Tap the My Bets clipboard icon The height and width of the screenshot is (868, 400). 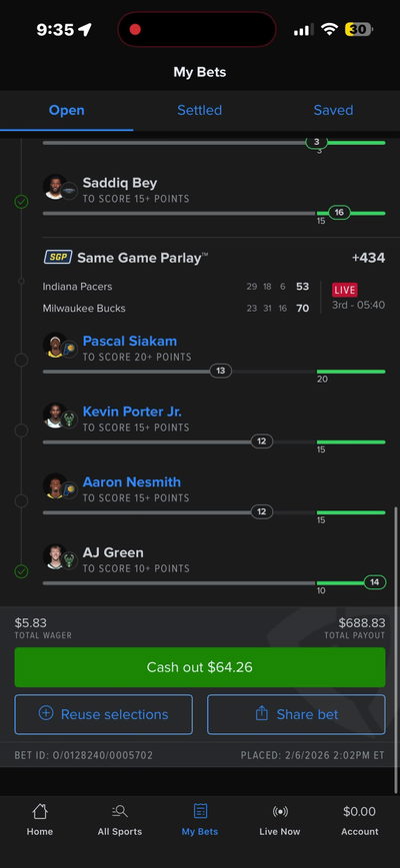(x=200, y=811)
